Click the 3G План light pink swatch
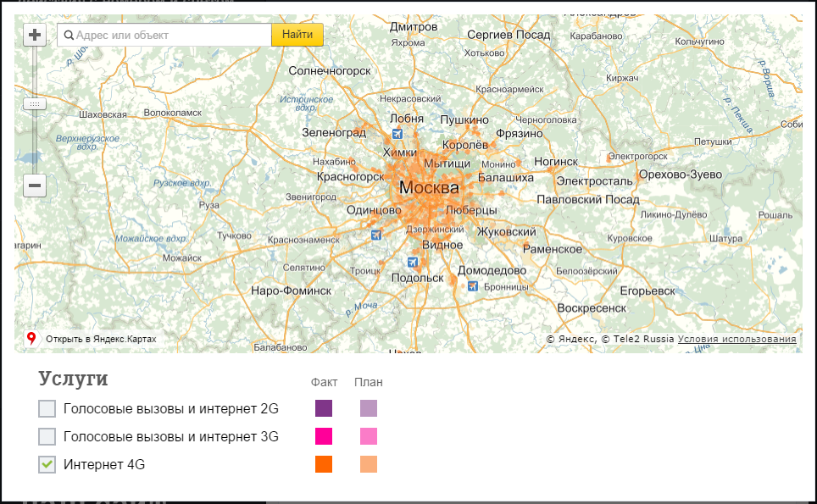The height and width of the screenshot is (504, 817). [x=369, y=436]
